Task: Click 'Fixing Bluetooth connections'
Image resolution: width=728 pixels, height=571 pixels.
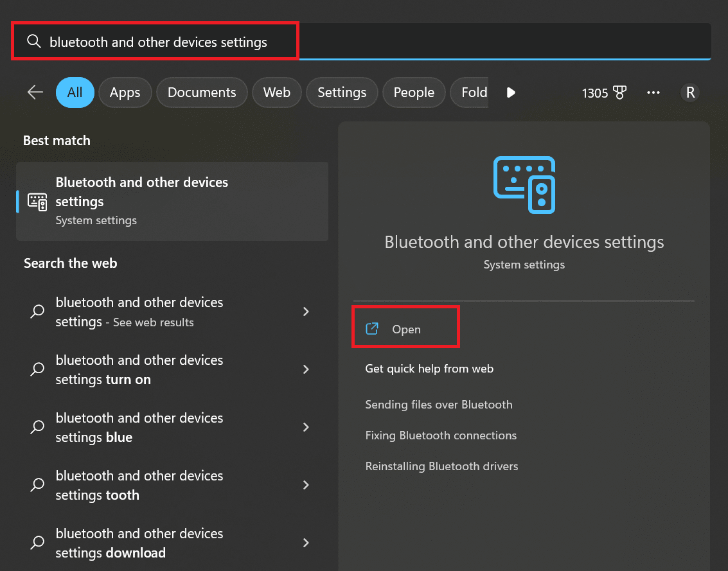Action: 441,435
